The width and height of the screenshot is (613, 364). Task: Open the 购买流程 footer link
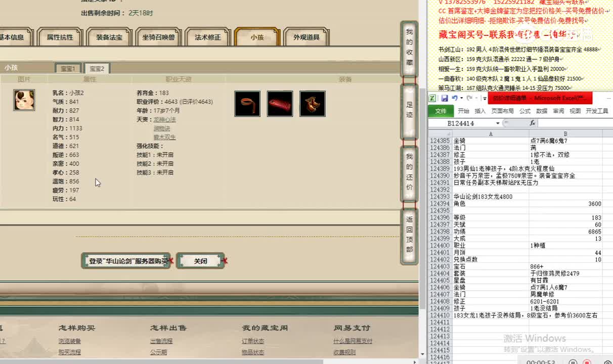(x=69, y=352)
